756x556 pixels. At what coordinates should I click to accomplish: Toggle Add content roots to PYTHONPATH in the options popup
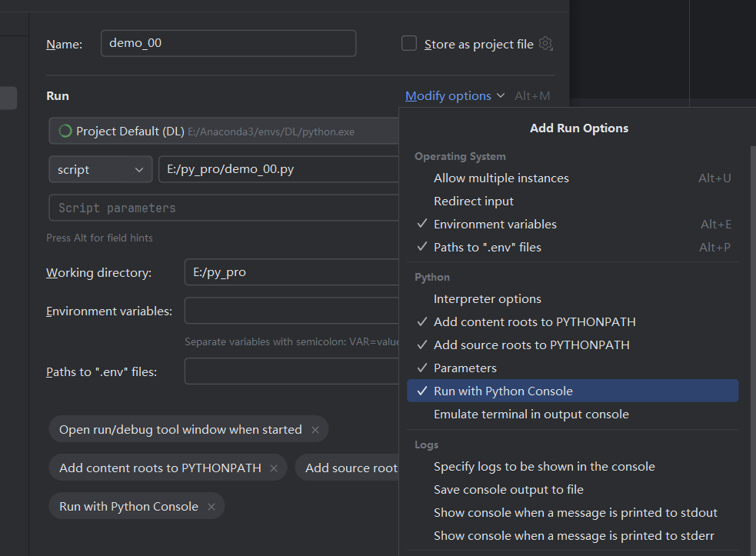573,322
